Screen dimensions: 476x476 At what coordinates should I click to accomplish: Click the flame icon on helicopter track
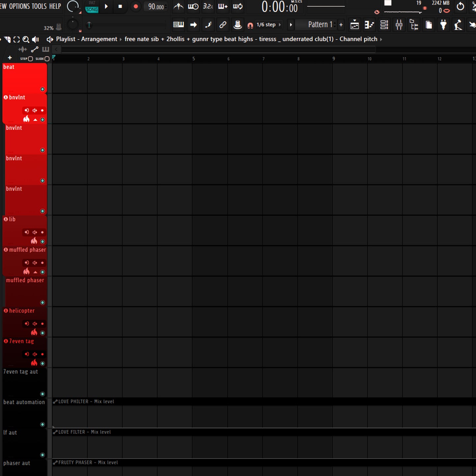(x=34, y=332)
